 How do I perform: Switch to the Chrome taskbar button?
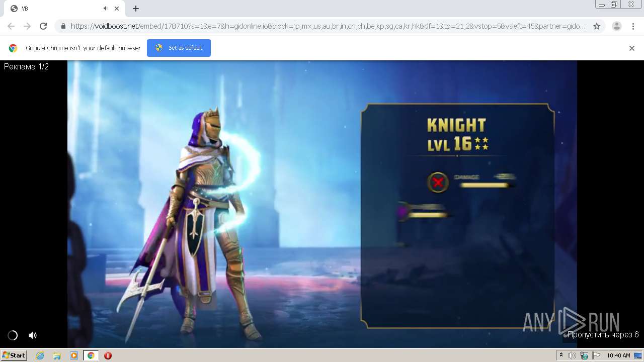pyautogui.click(x=91, y=355)
